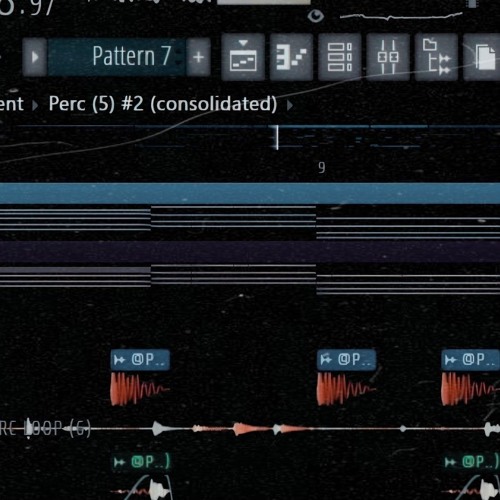The height and width of the screenshot is (500, 500).
Task: Click the copy pages icon in toolbar
Action: coord(482,57)
